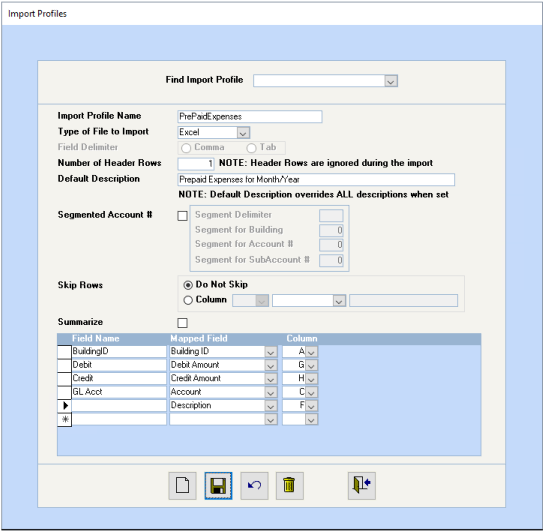This screenshot has height=531, width=545.
Task: Delete the profile using the trash can icon
Action: point(290,485)
